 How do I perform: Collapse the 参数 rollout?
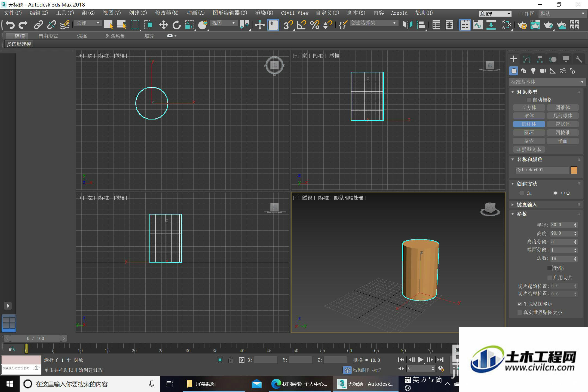click(513, 214)
